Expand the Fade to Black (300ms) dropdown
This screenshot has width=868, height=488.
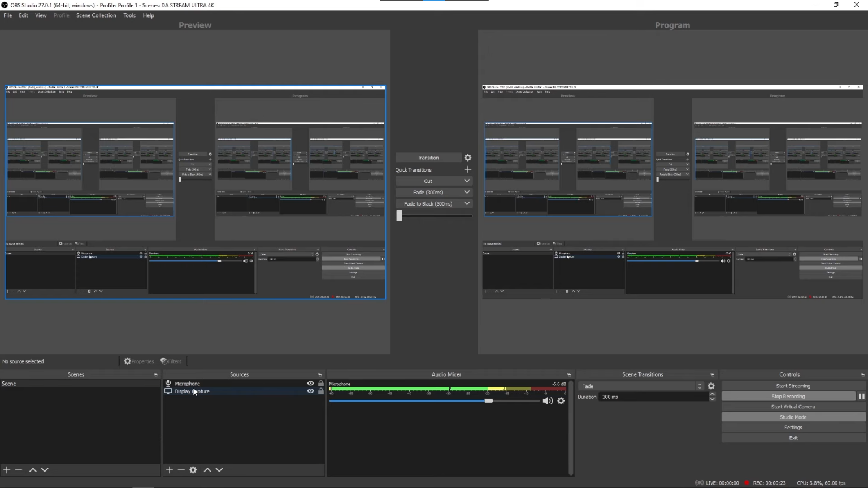click(467, 204)
